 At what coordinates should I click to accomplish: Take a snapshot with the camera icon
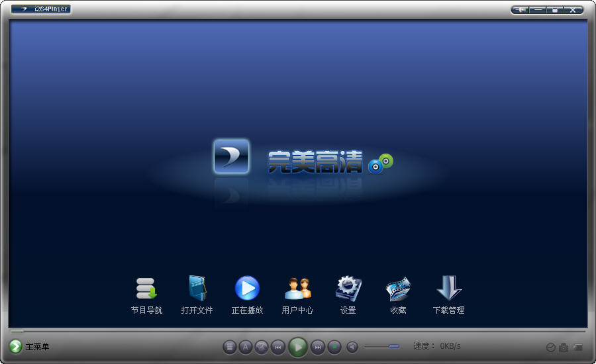tap(564, 347)
